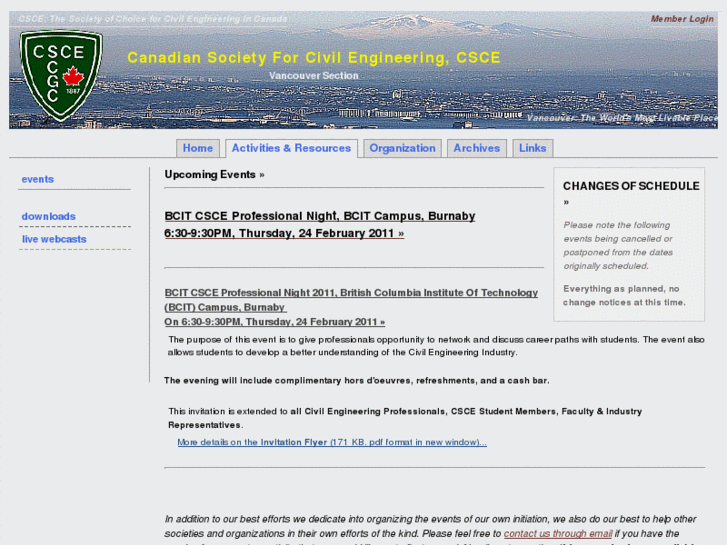Click the 'Please note the following events' notice

click(618, 245)
